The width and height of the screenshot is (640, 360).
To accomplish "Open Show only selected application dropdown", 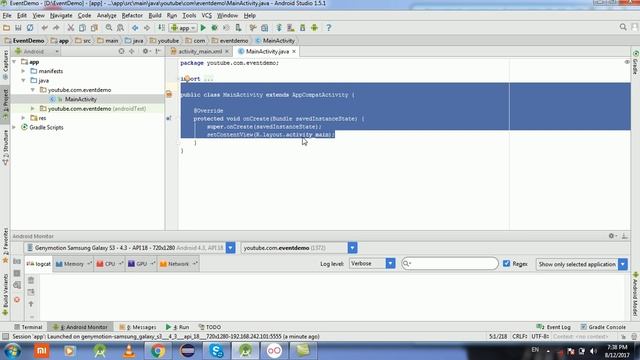I will point(622,264).
